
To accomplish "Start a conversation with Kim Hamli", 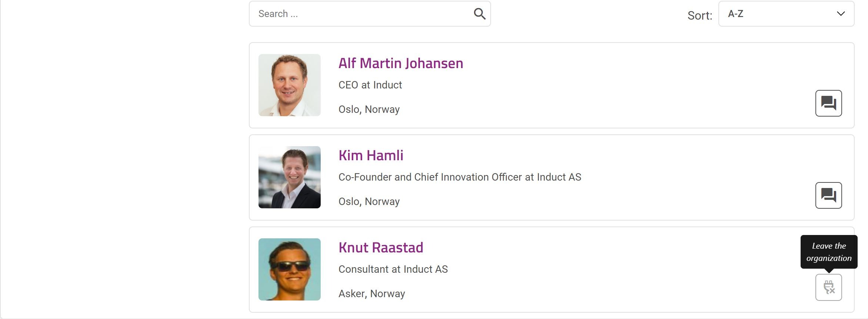I will 828,195.
